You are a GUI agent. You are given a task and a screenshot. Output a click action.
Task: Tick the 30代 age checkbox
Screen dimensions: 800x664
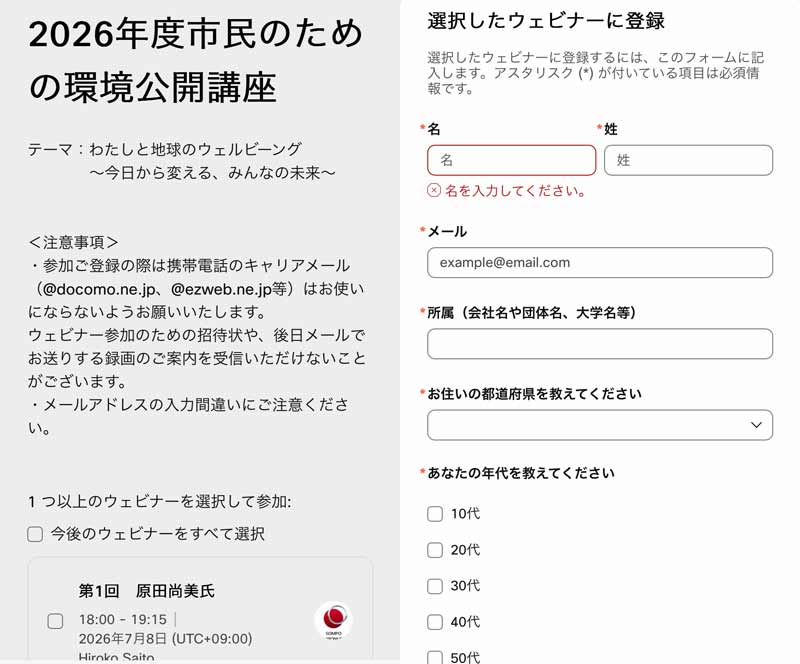click(x=435, y=586)
